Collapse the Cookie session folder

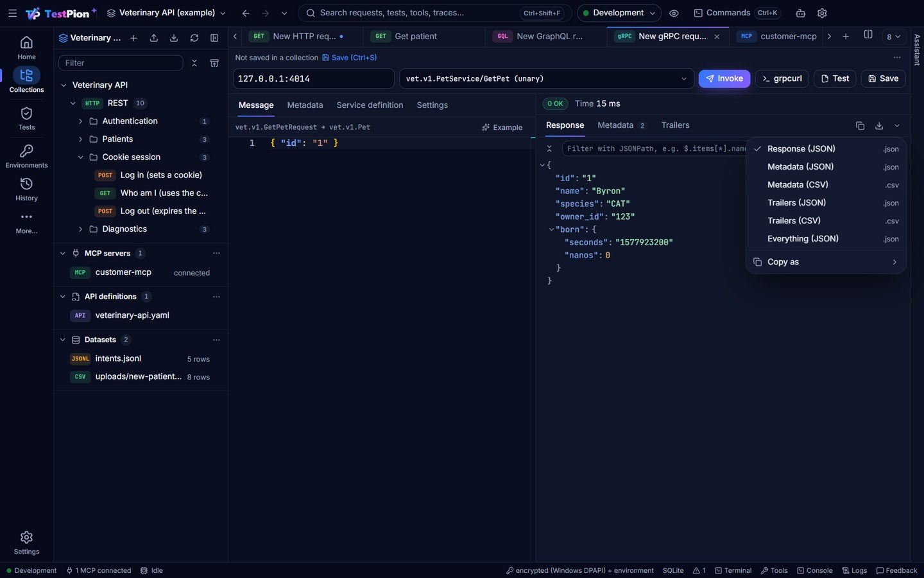(x=80, y=157)
